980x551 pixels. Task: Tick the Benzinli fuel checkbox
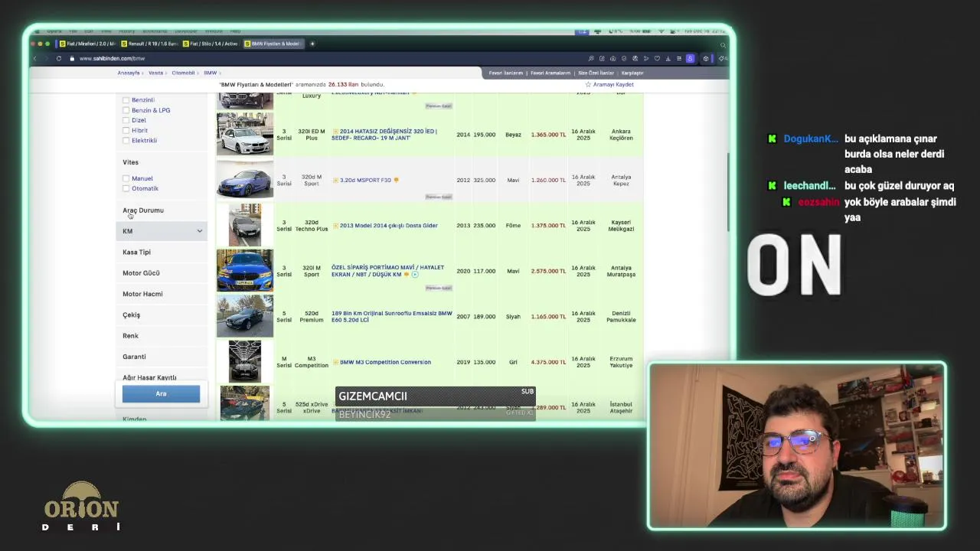pyautogui.click(x=126, y=100)
